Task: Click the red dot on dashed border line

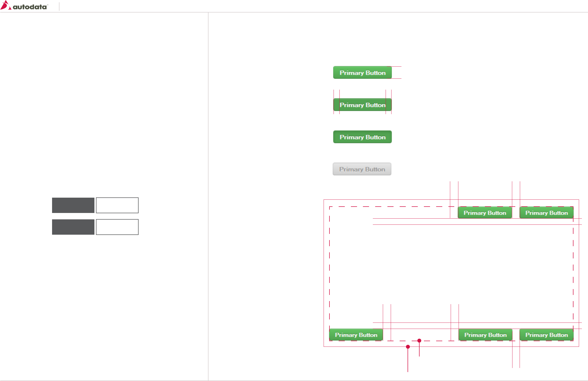Action: click(419, 340)
